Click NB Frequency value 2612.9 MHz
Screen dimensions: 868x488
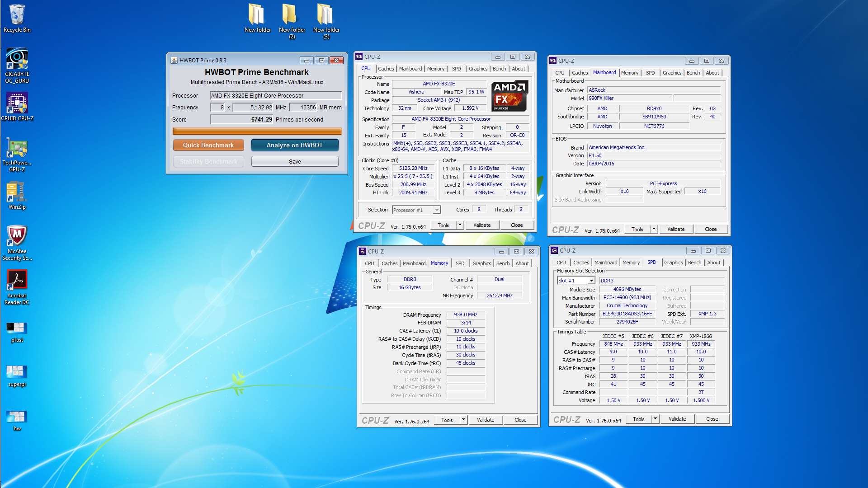[500, 296]
